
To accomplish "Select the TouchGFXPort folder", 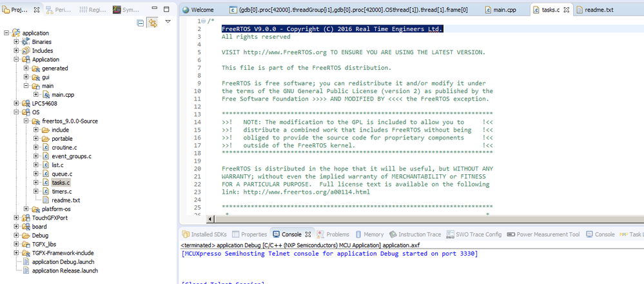I will [x=50, y=218].
